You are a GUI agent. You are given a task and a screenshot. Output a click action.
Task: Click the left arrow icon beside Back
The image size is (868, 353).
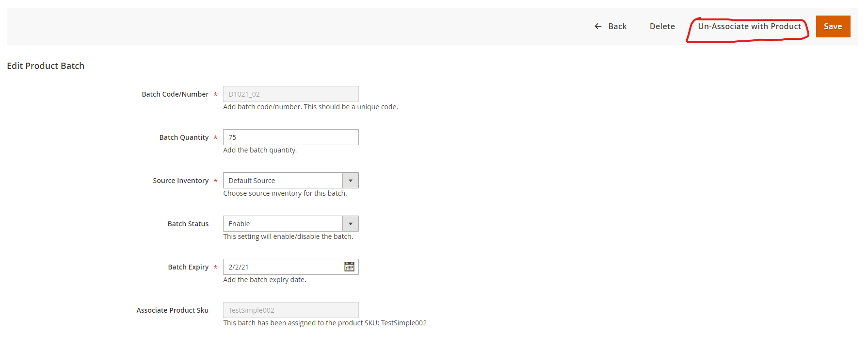(x=598, y=26)
